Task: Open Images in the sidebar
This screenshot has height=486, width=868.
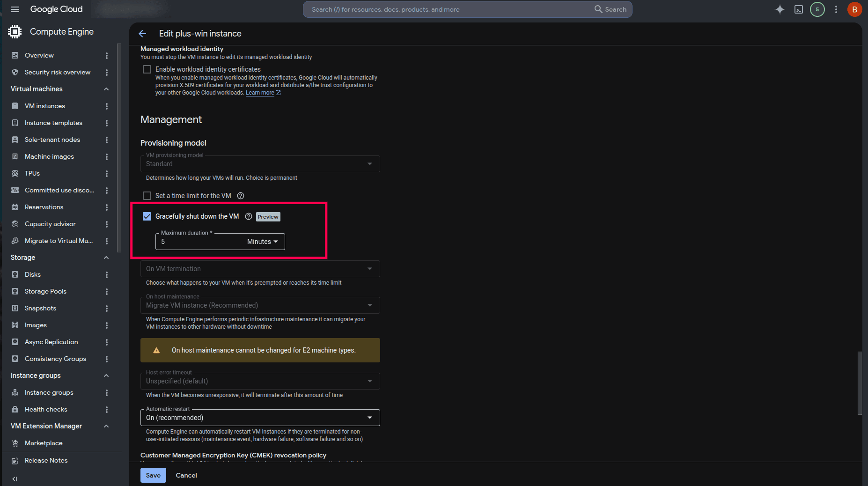Action: [x=36, y=325]
